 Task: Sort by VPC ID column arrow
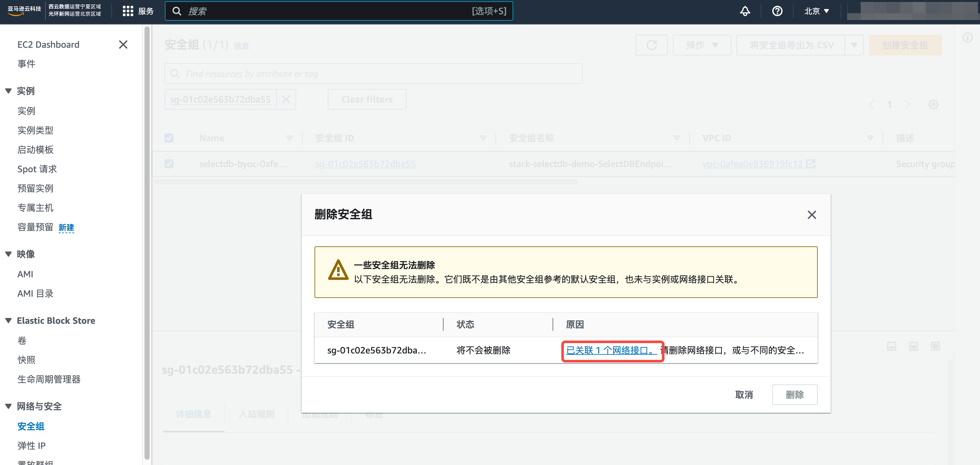pyautogui.click(x=870, y=138)
